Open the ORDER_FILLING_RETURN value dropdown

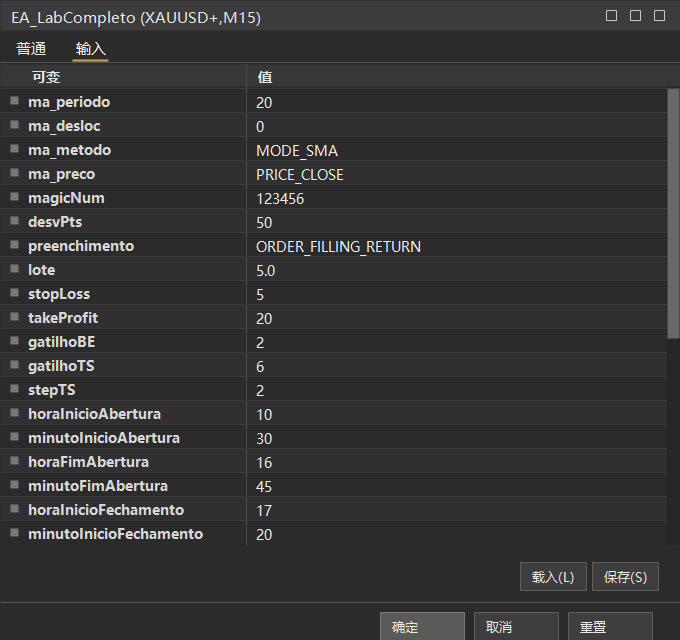457,246
